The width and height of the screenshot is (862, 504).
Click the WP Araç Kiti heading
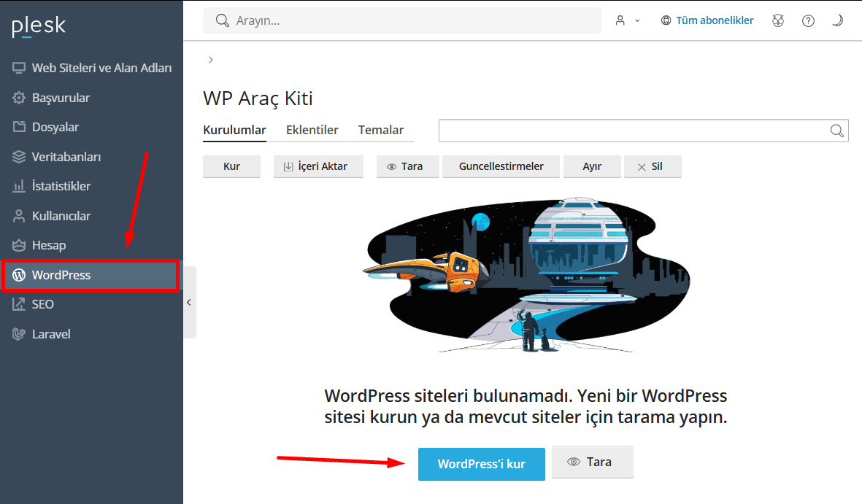point(258,98)
